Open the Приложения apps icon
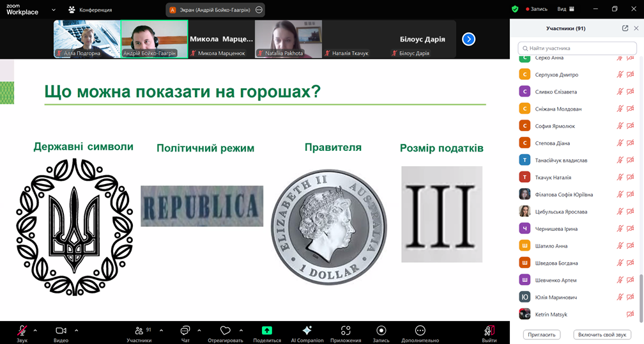644x344 pixels. click(346, 331)
